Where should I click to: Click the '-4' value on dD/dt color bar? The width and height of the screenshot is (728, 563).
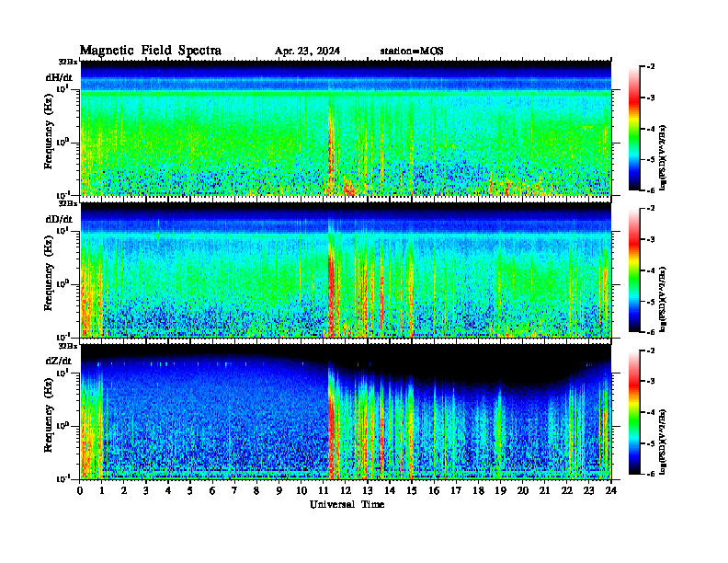(x=651, y=270)
